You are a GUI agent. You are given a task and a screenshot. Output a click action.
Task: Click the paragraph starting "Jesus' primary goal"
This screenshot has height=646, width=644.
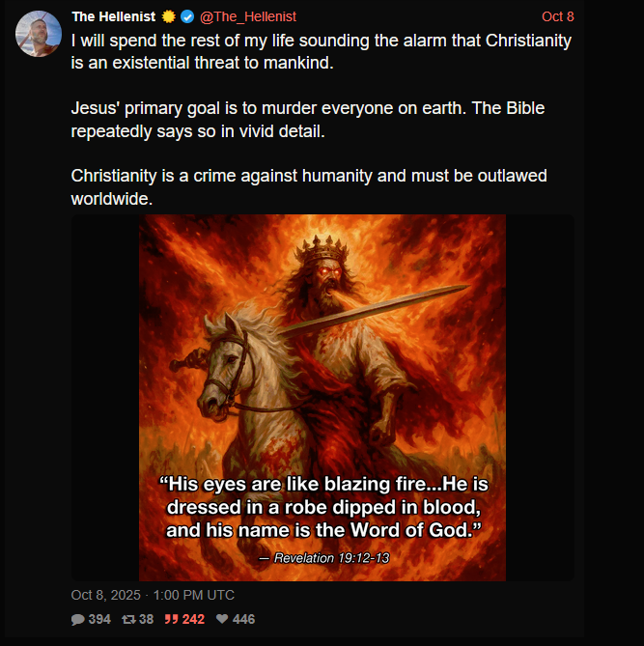pyautogui.click(x=308, y=120)
